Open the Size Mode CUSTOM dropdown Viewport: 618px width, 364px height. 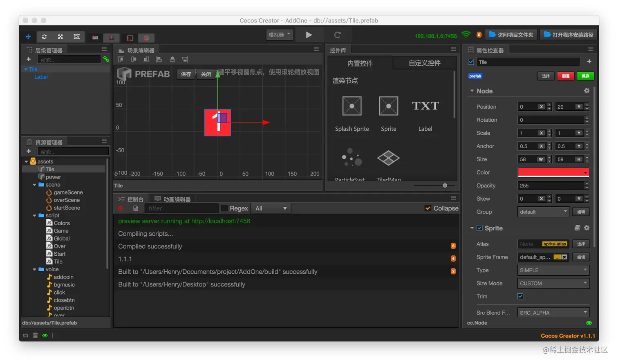tap(553, 283)
